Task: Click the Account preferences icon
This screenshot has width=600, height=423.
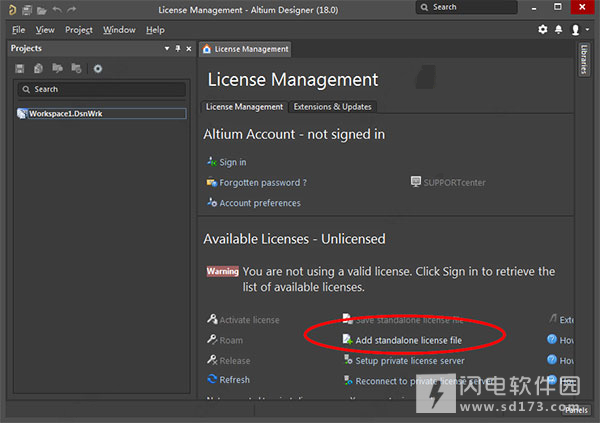Action: click(212, 202)
